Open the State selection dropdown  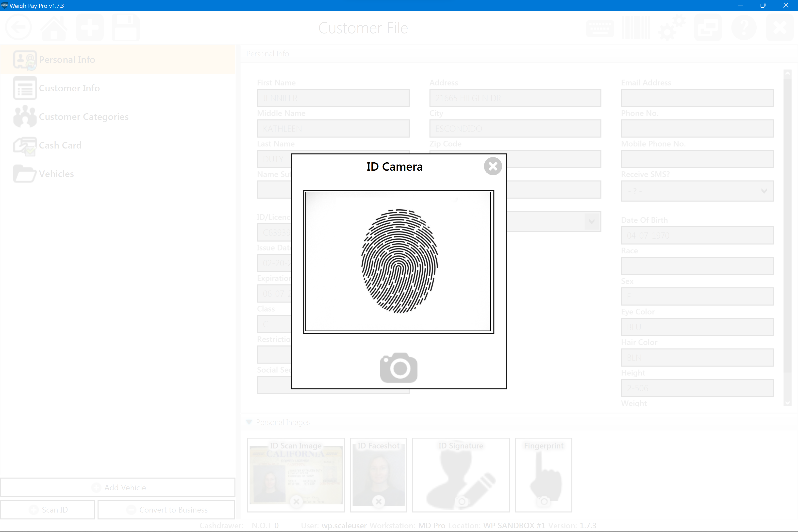click(x=592, y=222)
